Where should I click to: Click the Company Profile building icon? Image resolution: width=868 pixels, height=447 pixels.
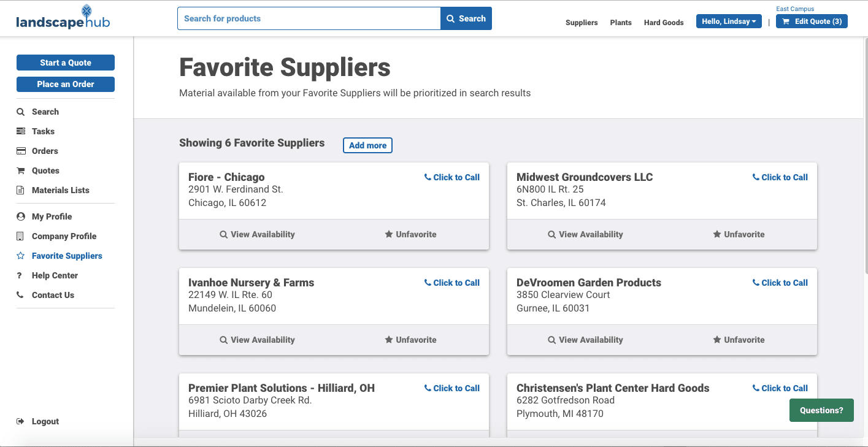pyautogui.click(x=21, y=236)
